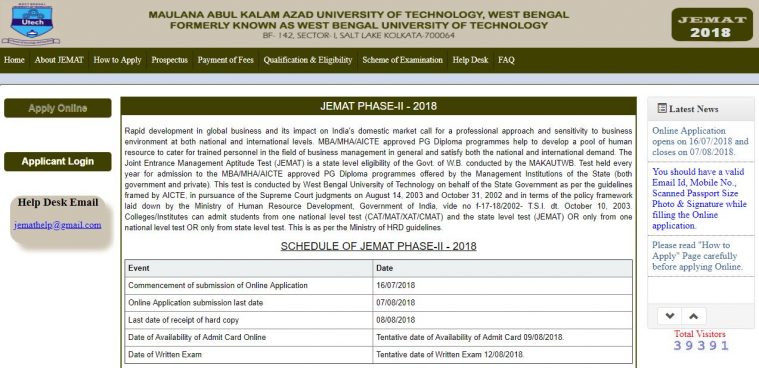Click the Total Visitors label

[700, 334]
